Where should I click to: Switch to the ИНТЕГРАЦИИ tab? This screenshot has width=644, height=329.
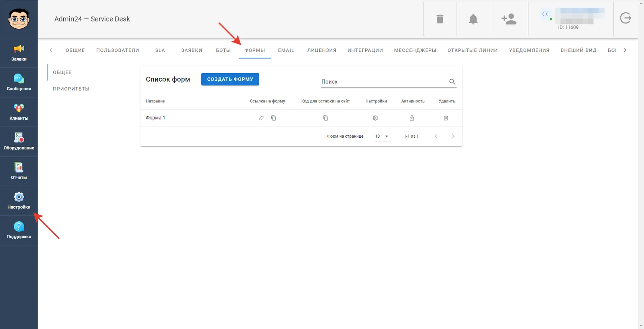pyautogui.click(x=365, y=50)
